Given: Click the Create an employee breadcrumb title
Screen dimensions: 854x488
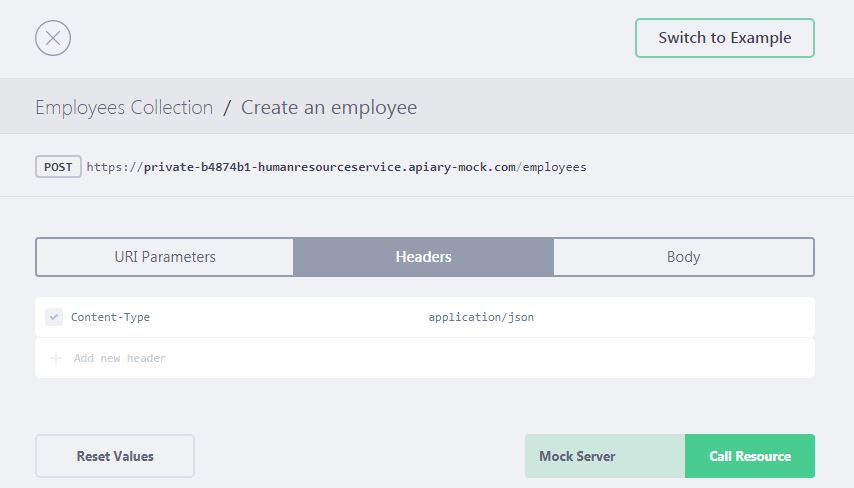Looking at the screenshot, I should [x=329, y=107].
